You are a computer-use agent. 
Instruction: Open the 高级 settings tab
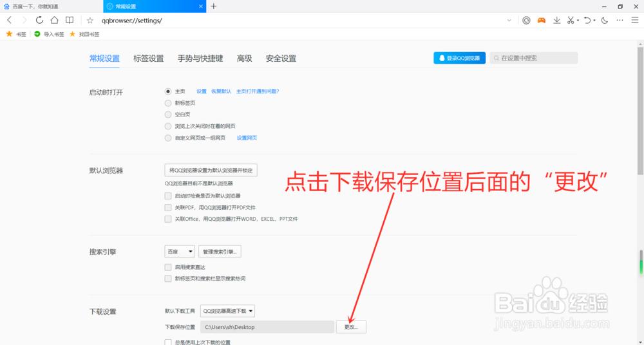[244, 59]
